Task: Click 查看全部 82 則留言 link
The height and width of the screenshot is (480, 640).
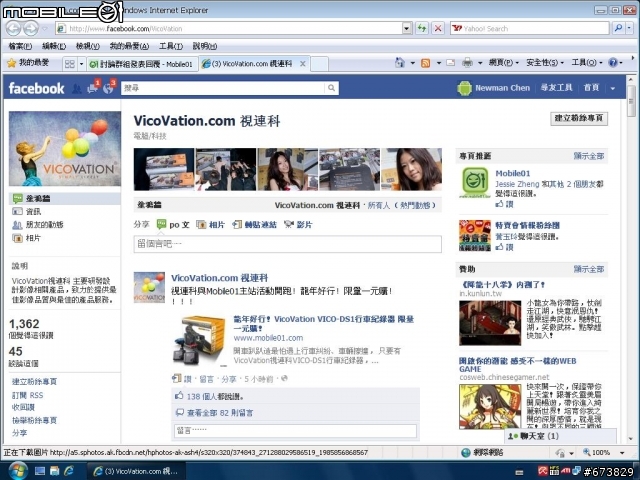Action: [220, 413]
